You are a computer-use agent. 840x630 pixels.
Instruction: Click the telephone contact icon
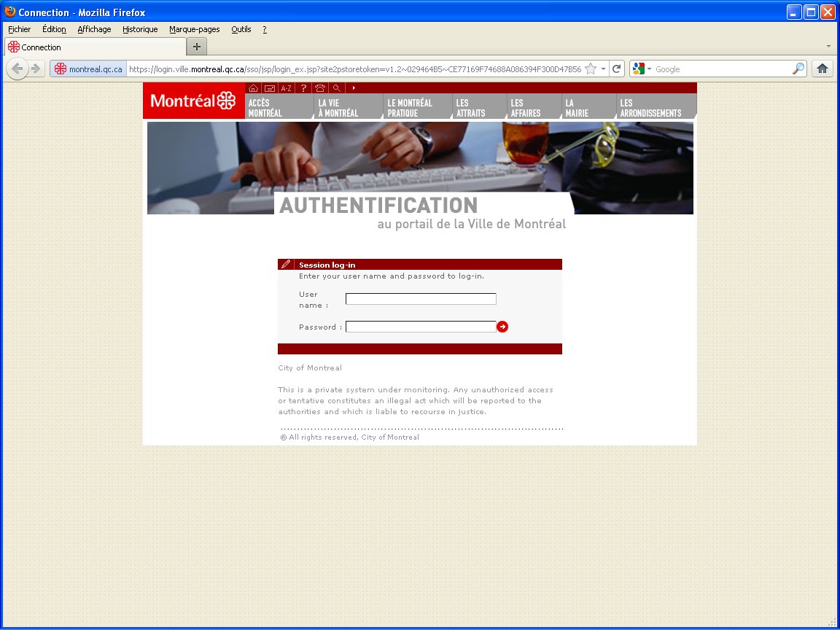pos(320,88)
